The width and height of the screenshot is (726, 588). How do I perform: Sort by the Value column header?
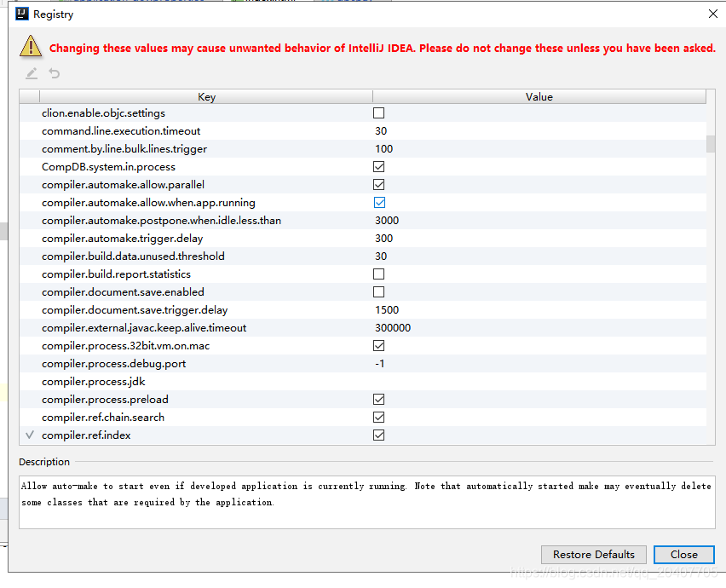(x=539, y=96)
